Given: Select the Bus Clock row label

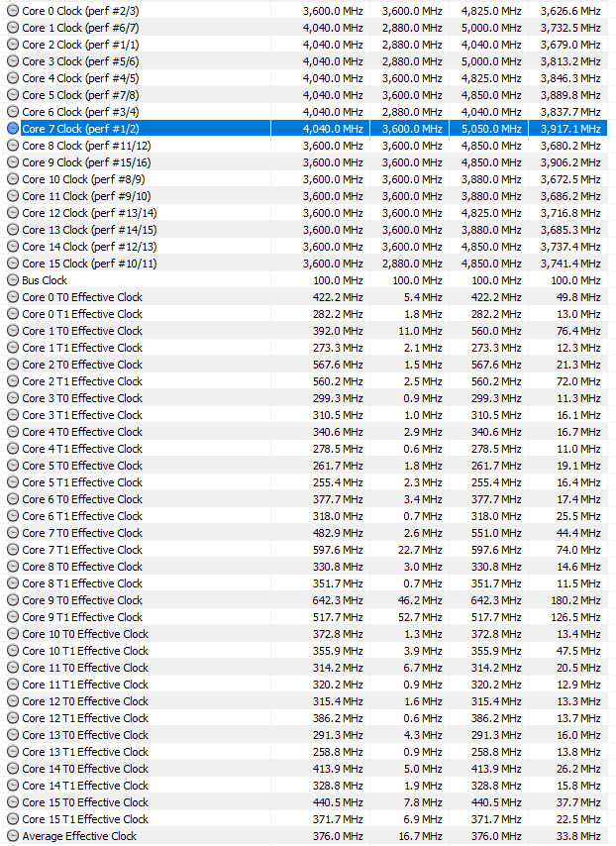Looking at the screenshot, I should tap(45, 280).
